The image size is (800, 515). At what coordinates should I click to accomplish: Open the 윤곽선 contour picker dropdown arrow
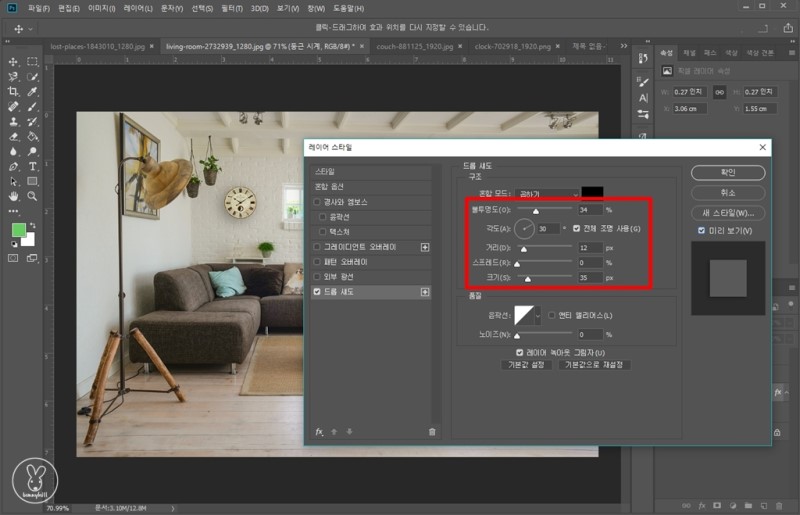click(x=539, y=316)
